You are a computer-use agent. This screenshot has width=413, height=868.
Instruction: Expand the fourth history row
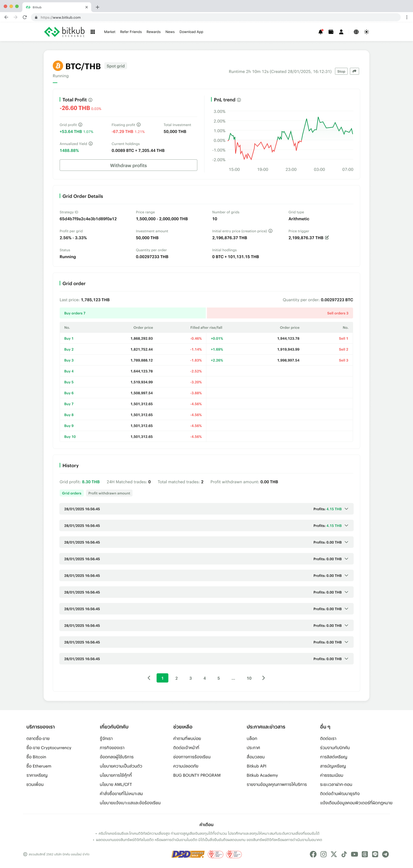[206, 559]
